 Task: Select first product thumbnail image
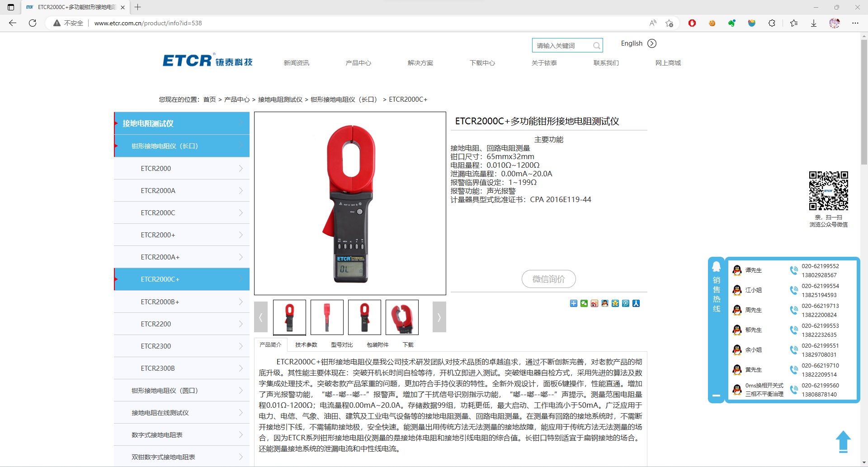click(289, 317)
